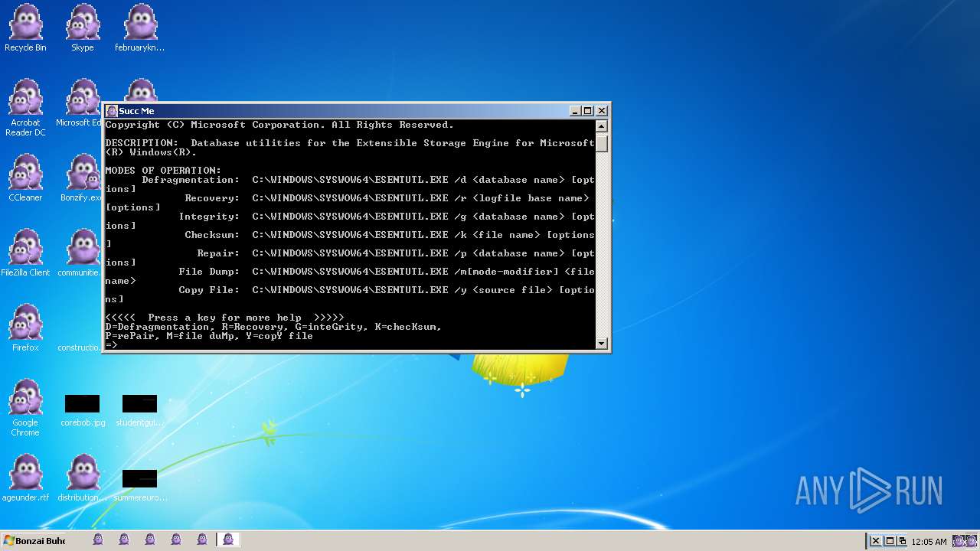
Task: Open the Succ Me window system menu icon
Action: [x=112, y=111]
